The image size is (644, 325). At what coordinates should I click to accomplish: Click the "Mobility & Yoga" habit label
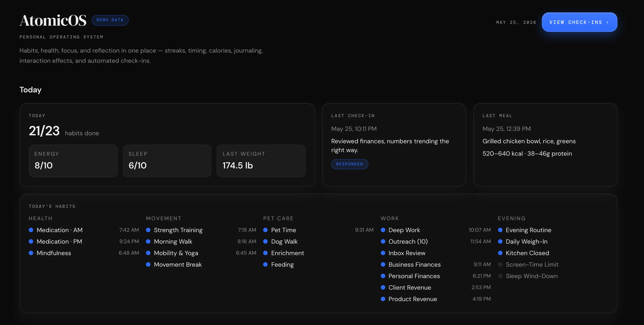(x=176, y=253)
